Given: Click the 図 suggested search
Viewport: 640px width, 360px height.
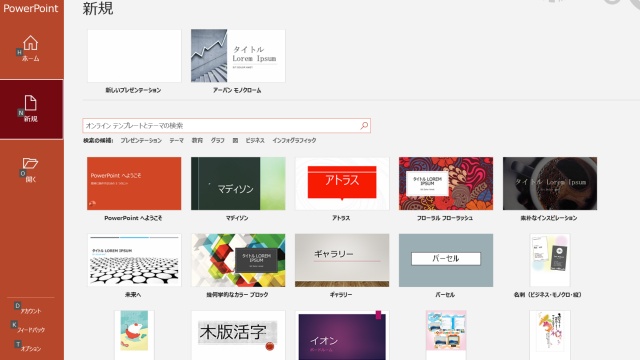Looking at the screenshot, I should (235, 140).
